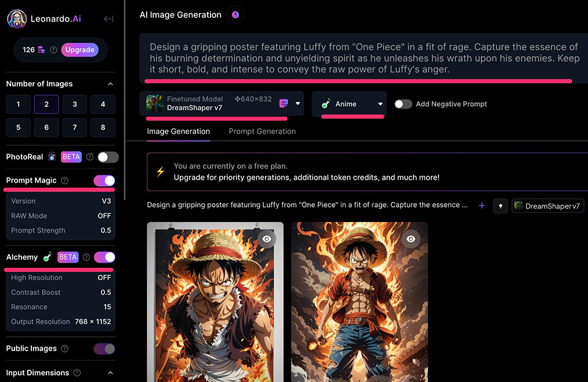Viewport: 588px width, 382px height.
Task: Click into the prompt text field
Action: tap(364, 58)
